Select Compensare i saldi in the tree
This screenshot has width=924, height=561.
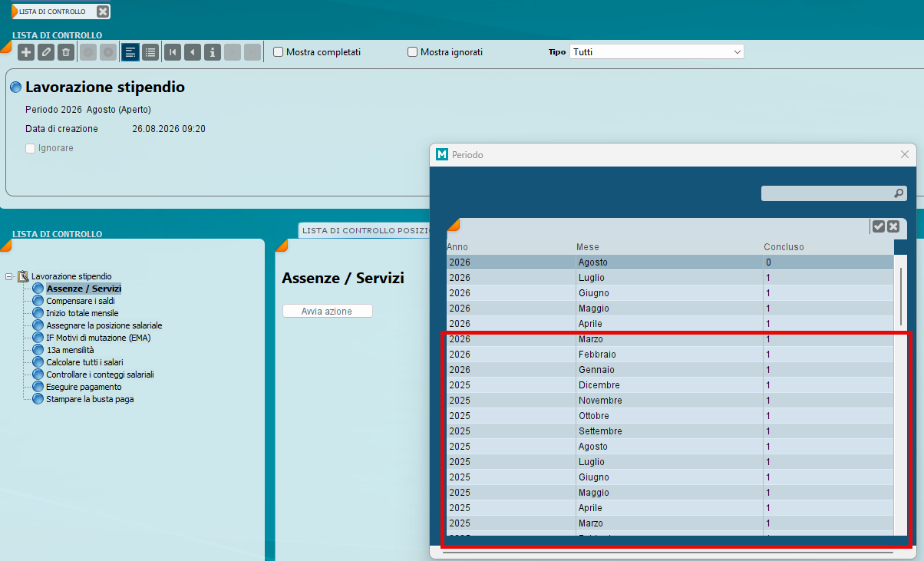coord(81,301)
